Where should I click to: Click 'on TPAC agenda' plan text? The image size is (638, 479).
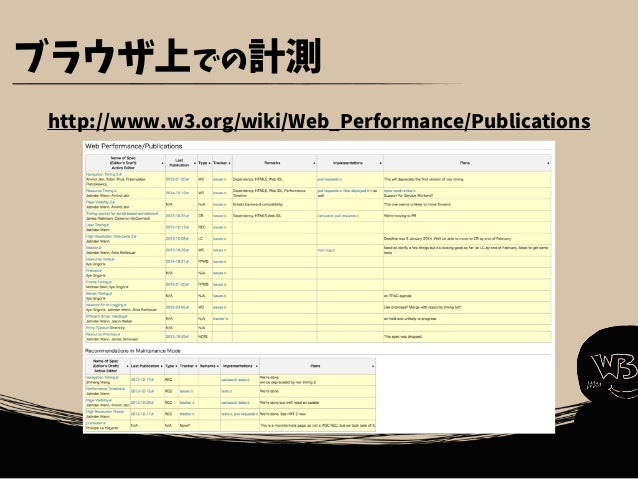398,296
